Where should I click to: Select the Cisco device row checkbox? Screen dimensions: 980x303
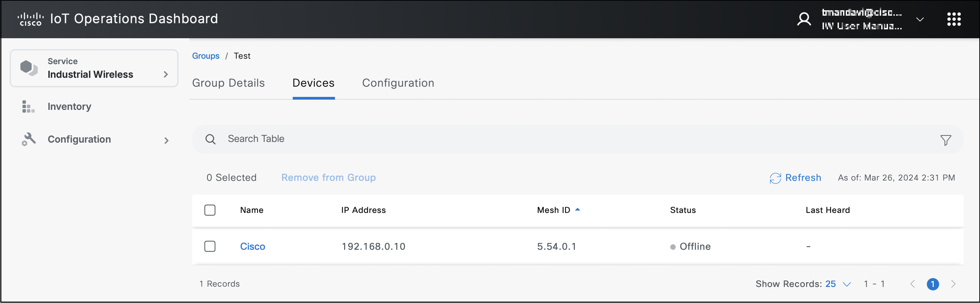point(210,247)
